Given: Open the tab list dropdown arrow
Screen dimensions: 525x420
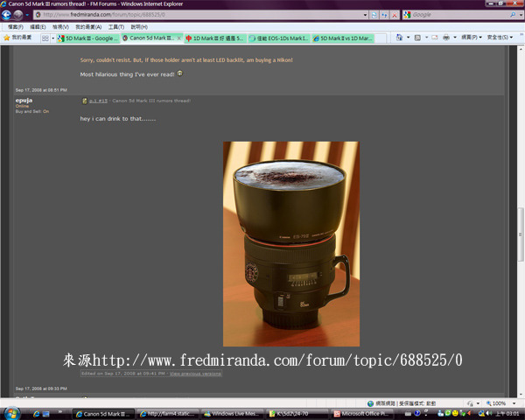Looking at the screenshot, I should (x=52, y=38).
